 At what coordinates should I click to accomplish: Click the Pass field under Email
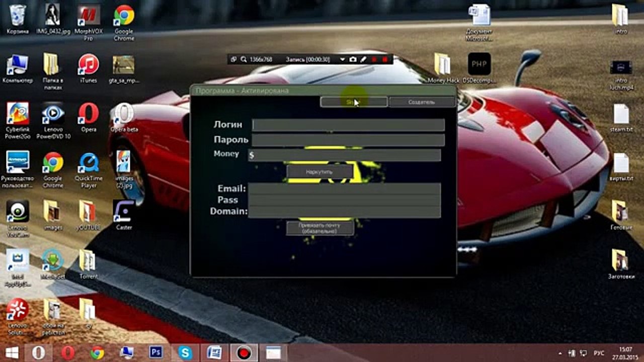click(x=345, y=200)
